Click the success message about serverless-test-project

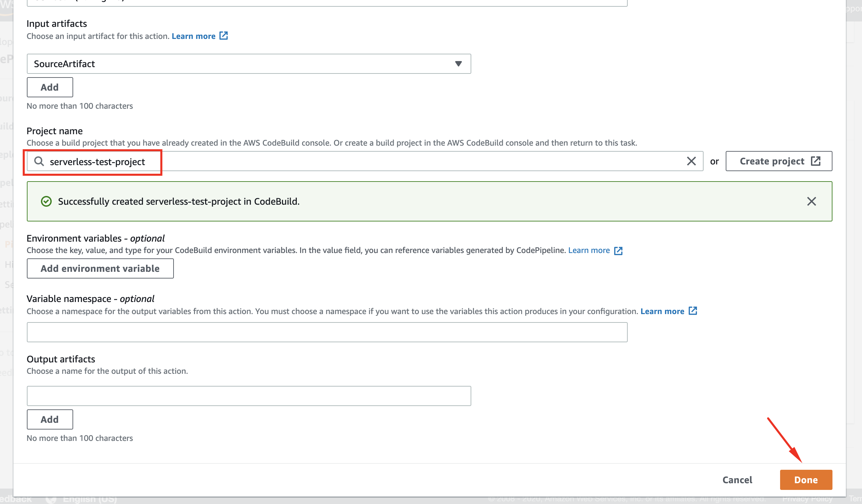point(179,201)
